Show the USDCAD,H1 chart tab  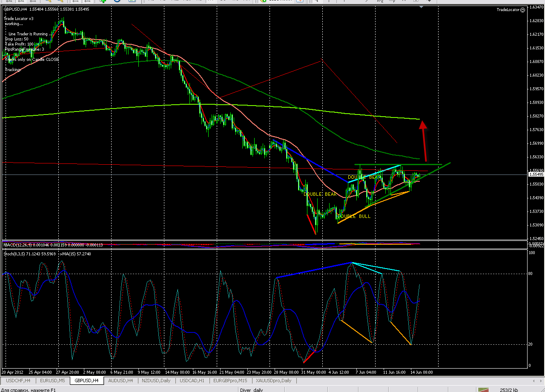pyautogui.click(x=192, y=381)
